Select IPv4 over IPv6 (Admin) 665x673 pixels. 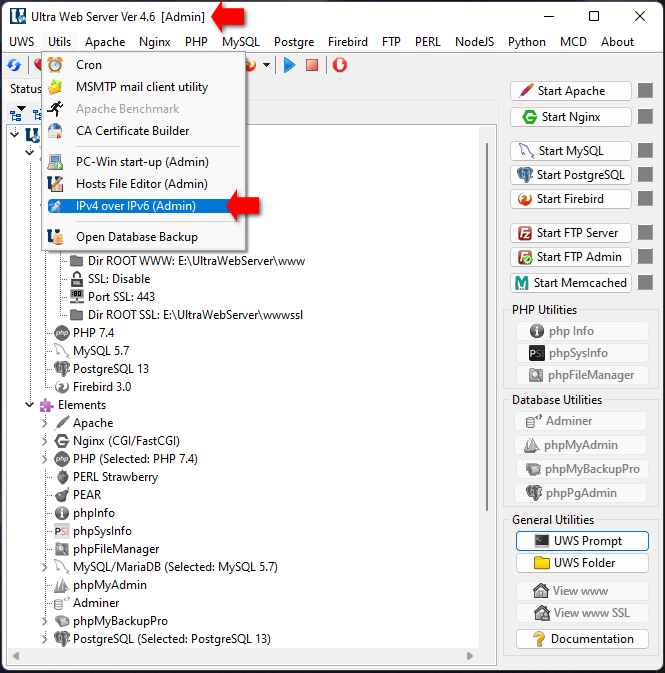click(x=143, y=206)
